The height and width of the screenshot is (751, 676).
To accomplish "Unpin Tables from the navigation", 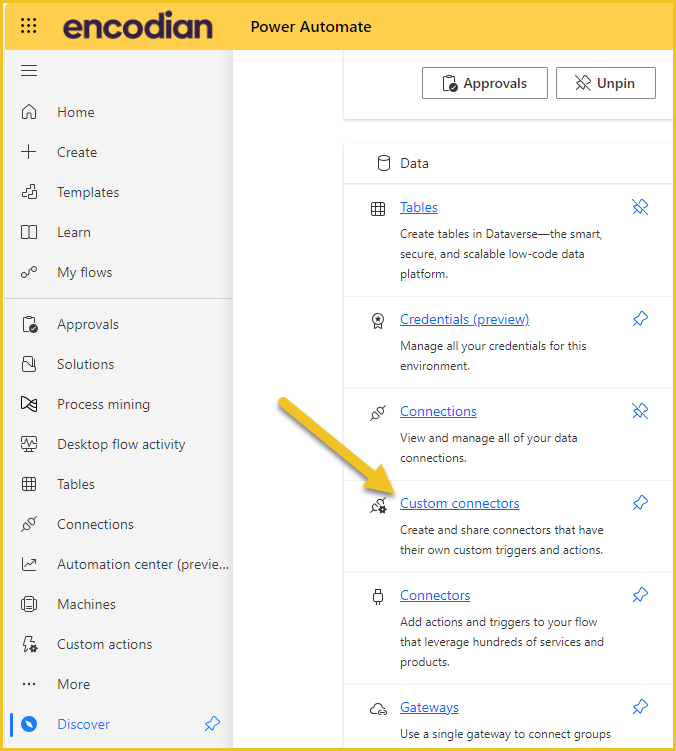I will [640, 207].
